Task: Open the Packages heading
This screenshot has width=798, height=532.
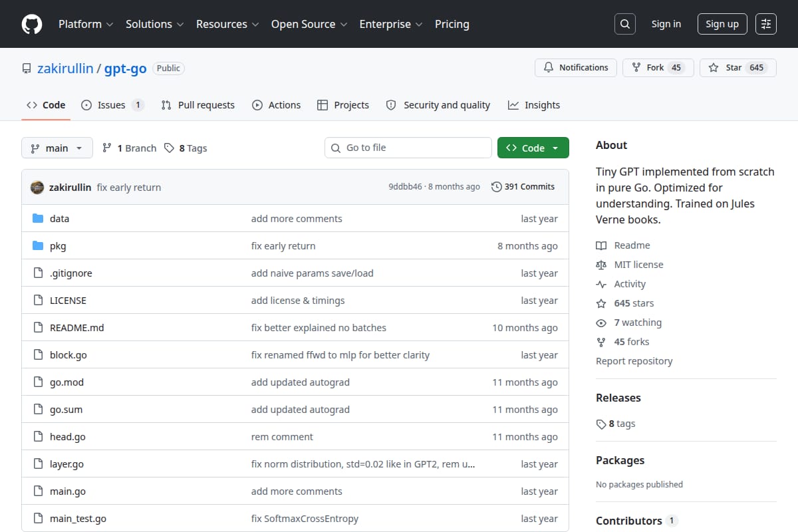Action: 620,460
